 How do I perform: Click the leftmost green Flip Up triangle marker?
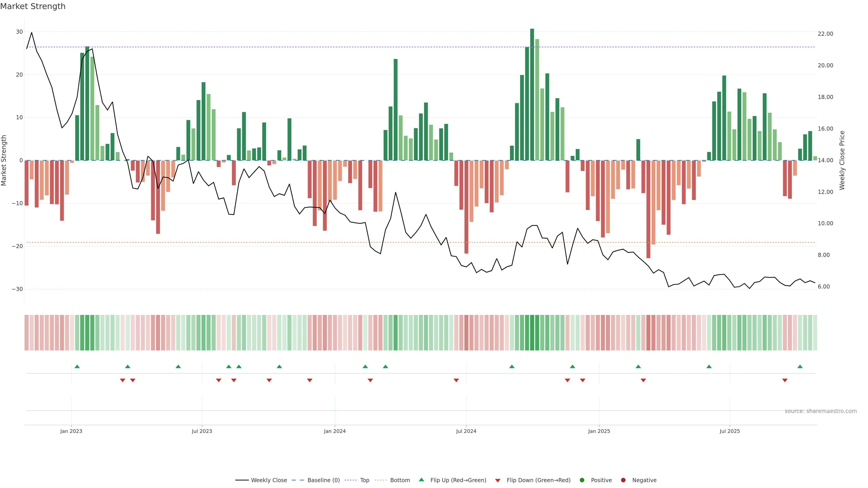click(x=77, y=366)
